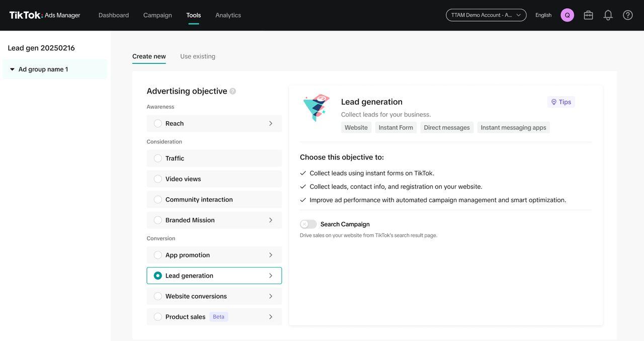The image size is (644, 341).
Task: Select the Traffic objective radio button
Action: (x=158, y=158)
